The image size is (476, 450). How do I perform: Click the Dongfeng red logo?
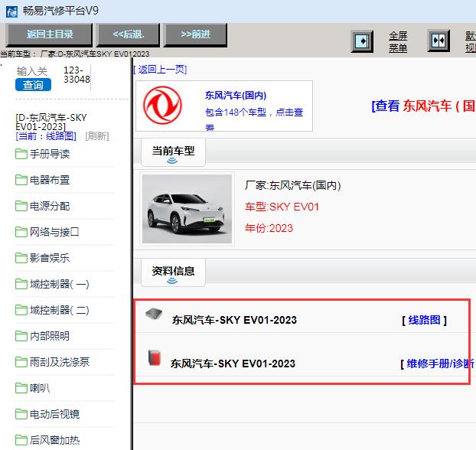163,106
